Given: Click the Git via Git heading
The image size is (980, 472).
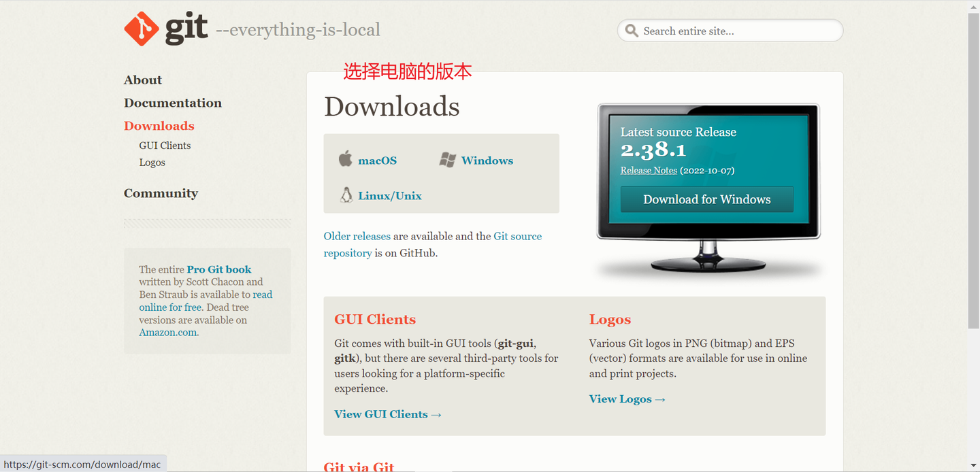Looking at the screenshot, I should pyautogui.click(x=359, y=467).
